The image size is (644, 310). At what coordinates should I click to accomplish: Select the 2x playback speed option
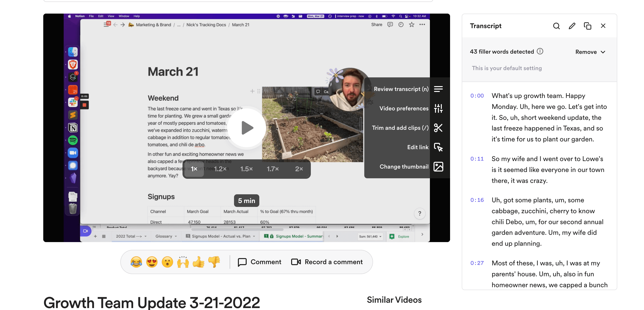(299, 169)
